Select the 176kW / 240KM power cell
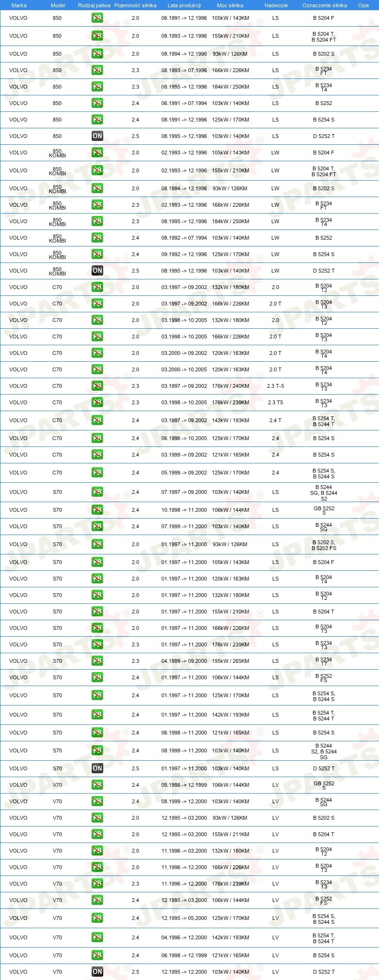Image resolution: width=379 pixels, height=980 pixels. coord(230,386)
